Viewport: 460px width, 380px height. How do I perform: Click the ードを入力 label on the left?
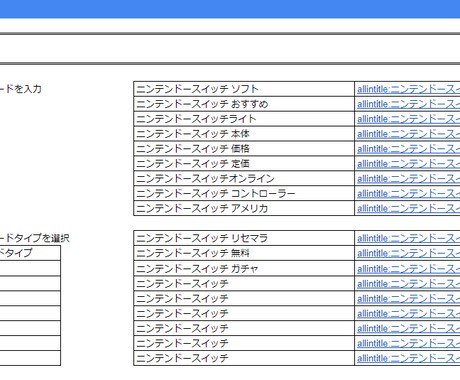pyautogui.click(x=20, y=89)
